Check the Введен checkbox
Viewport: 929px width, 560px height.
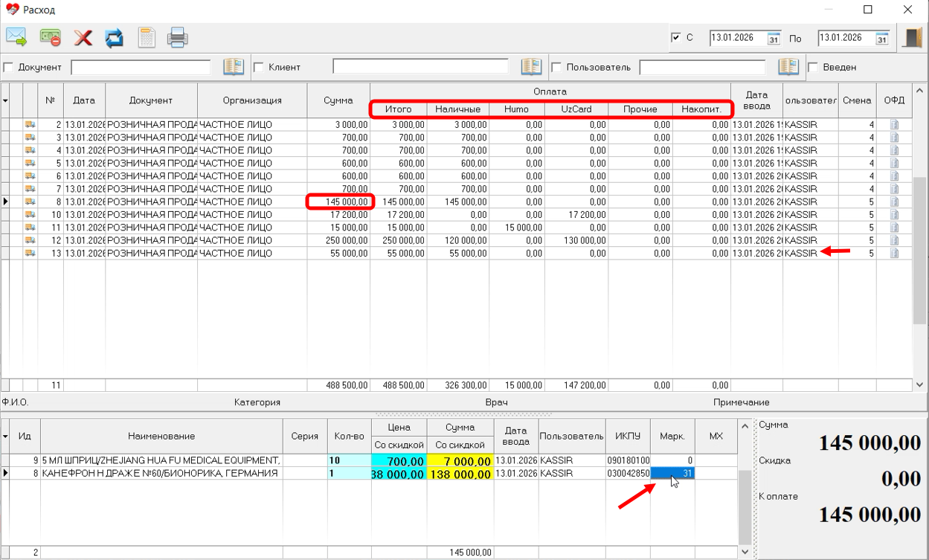pos(813,68)
